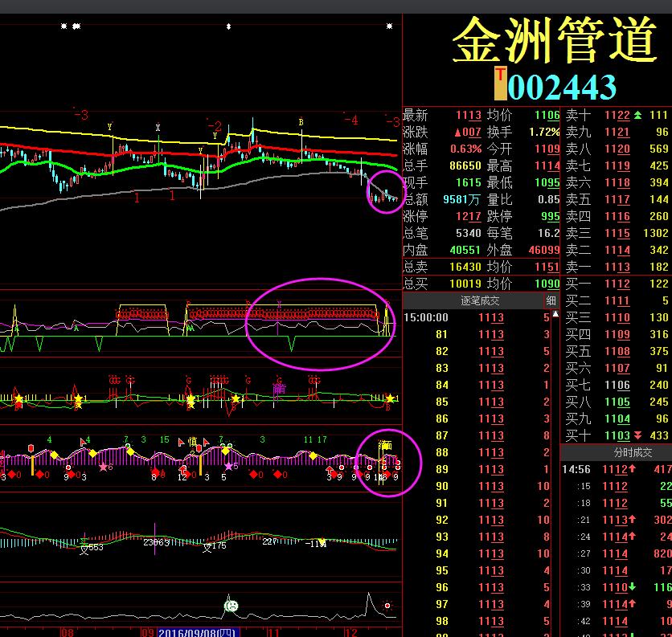Click the red sun marker on the bottom chart

click(x=387, y=606)
